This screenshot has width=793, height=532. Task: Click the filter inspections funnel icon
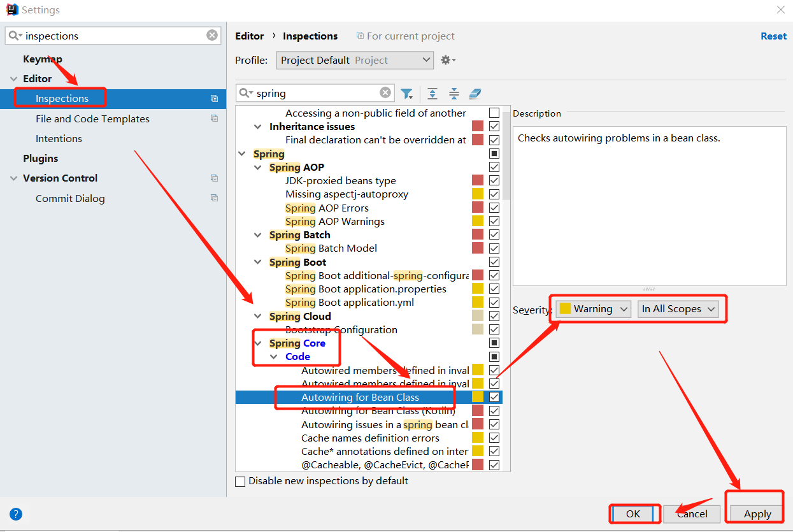407,94
